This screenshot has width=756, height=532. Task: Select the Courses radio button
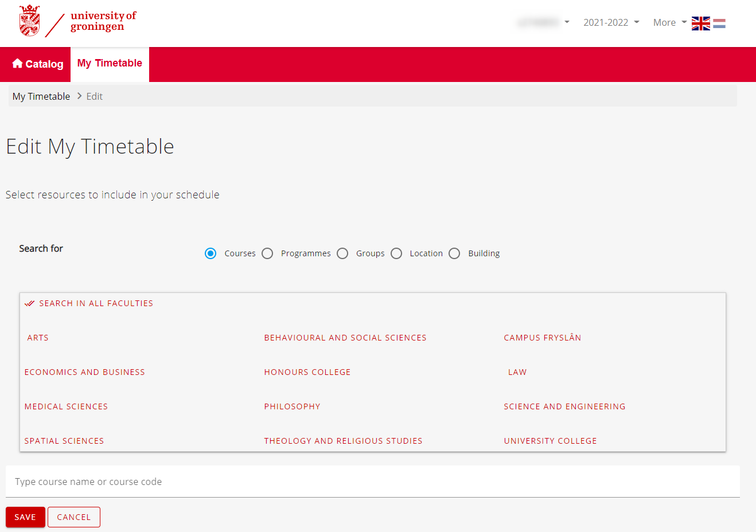click(x=211, y=253)
